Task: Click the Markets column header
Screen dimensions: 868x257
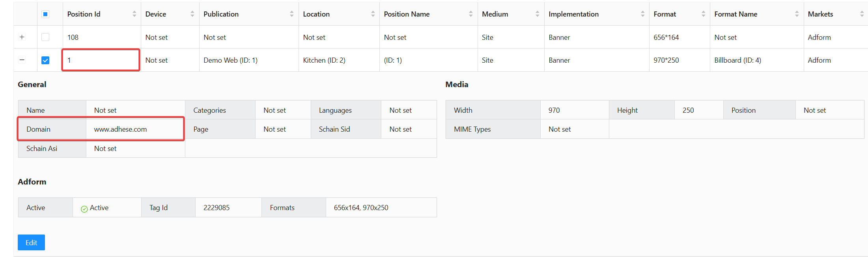Action: tap(820, 14)
